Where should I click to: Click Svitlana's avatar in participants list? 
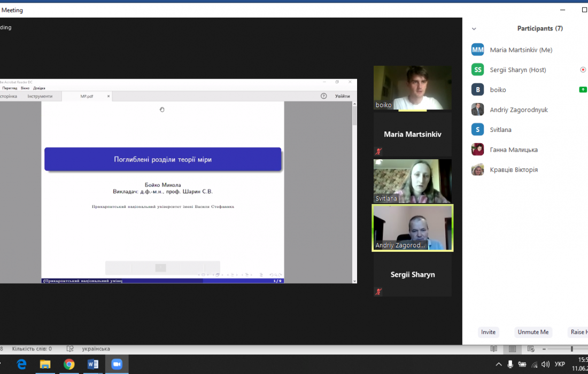477,130
